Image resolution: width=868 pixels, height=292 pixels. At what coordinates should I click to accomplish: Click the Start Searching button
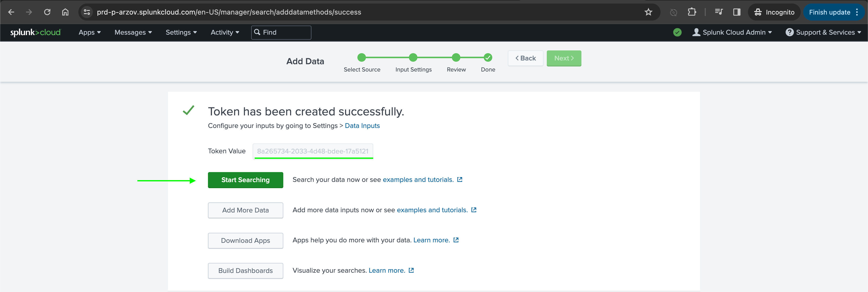[x=245, y=180]
